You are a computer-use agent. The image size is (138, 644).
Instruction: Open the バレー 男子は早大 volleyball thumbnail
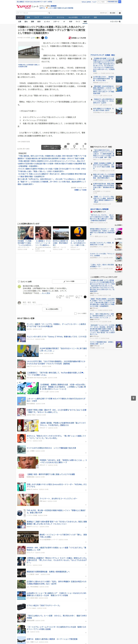point(78,233)
